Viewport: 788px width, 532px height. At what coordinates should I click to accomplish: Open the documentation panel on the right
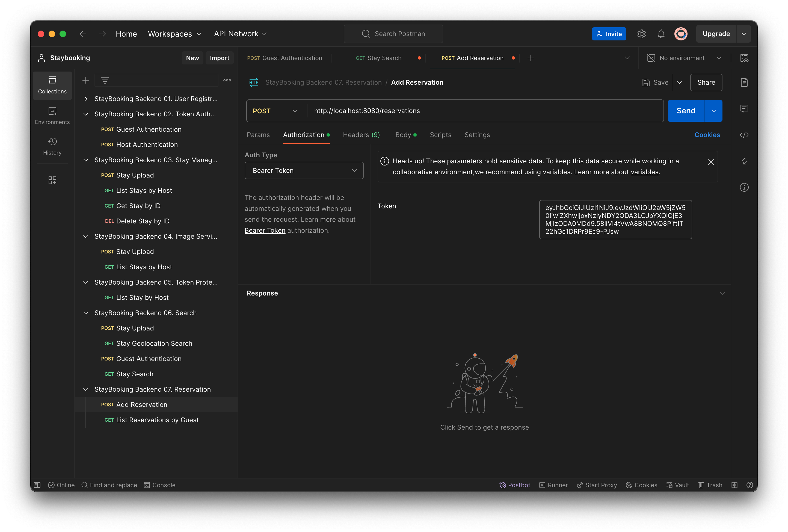(744, 82)
